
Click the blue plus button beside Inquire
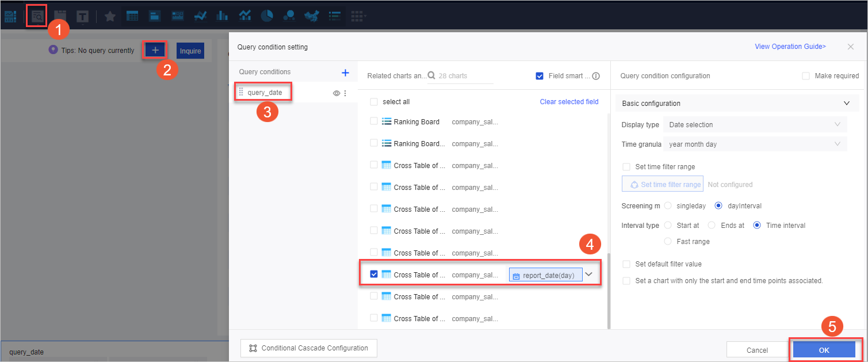155,50
